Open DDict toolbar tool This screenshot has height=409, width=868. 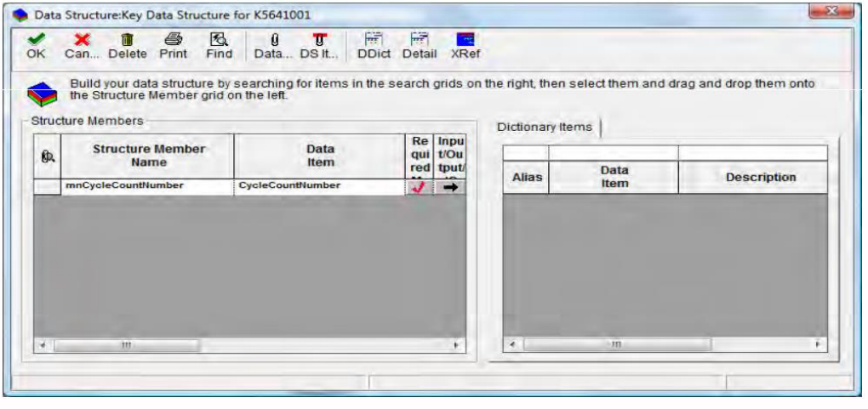[374, 39]
